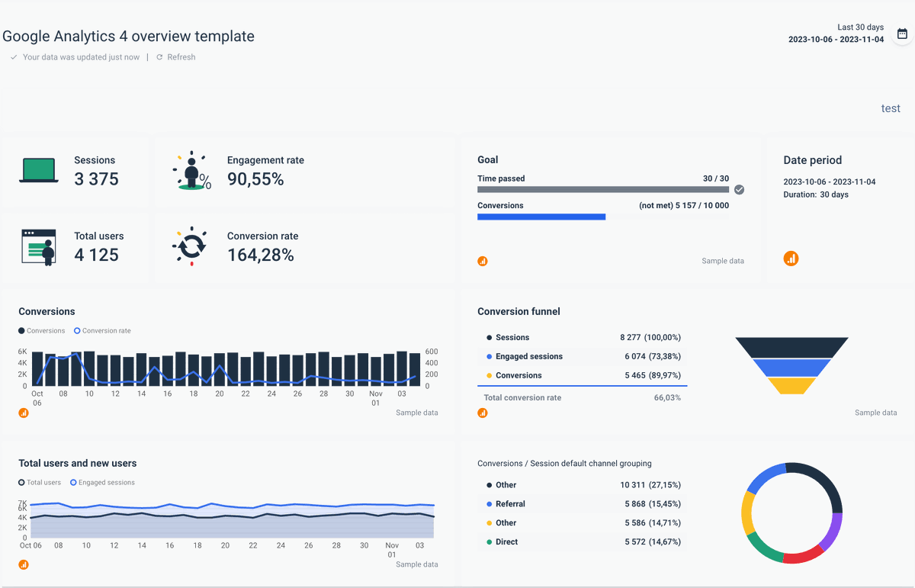Click the Time passed completed checkmark icon
Screen dimensions: 915x588
click(x=739, y=190)
